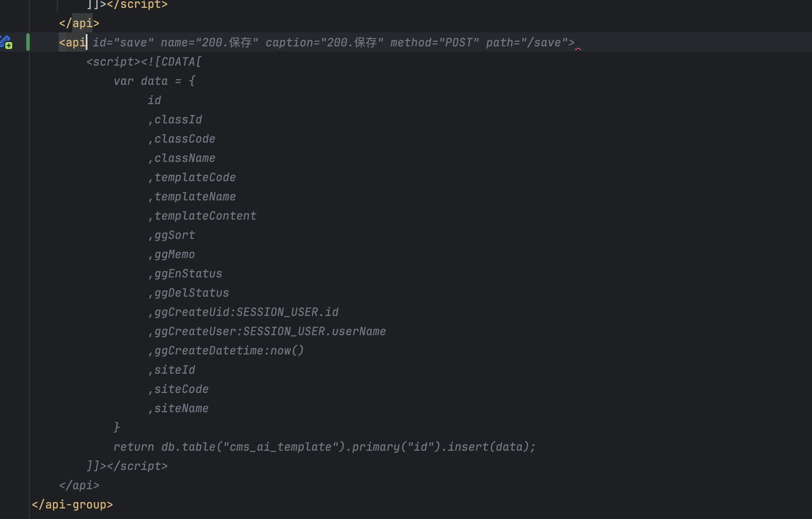The height and width of the screenshot is (519, 812).
Task: Click the method="POST" attribute text
Action: (434, 42)
